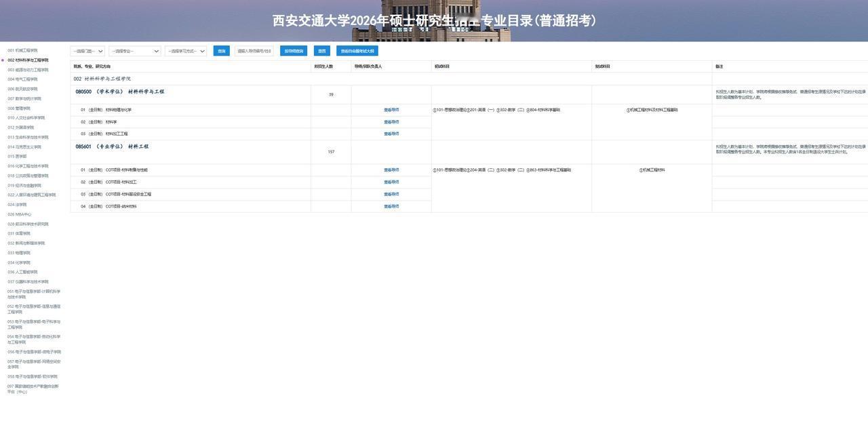Viewport: 868px width, 438px height.
Task: Click the enrollment number 39 cell
Action: click(x=331, y=94)
